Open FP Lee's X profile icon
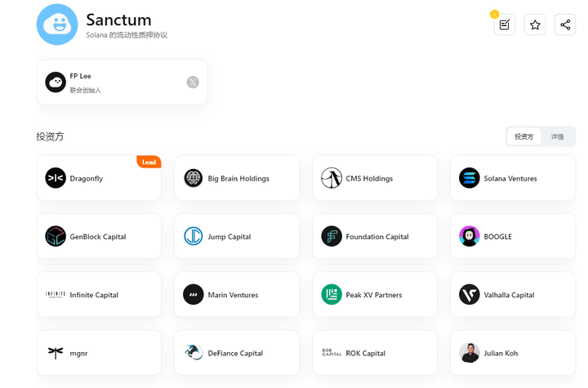This screenshot has height=388, width=588. click(193, 82)
